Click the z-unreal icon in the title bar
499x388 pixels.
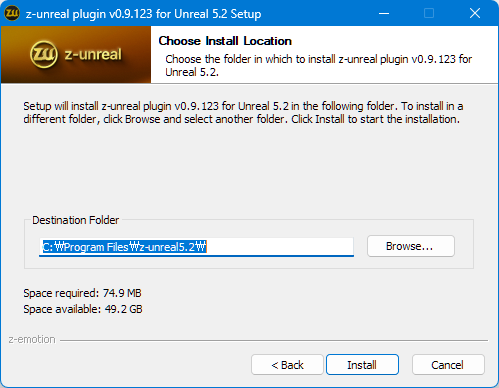(x=12, y=13)
